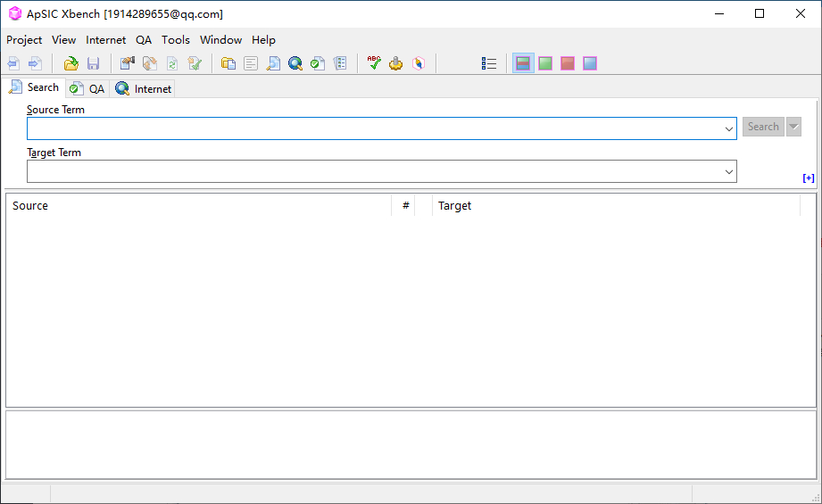822x504 pixels.
Task: Click the pink hexagon Xbench toolbar icon
Action: [x=419, y=63]
